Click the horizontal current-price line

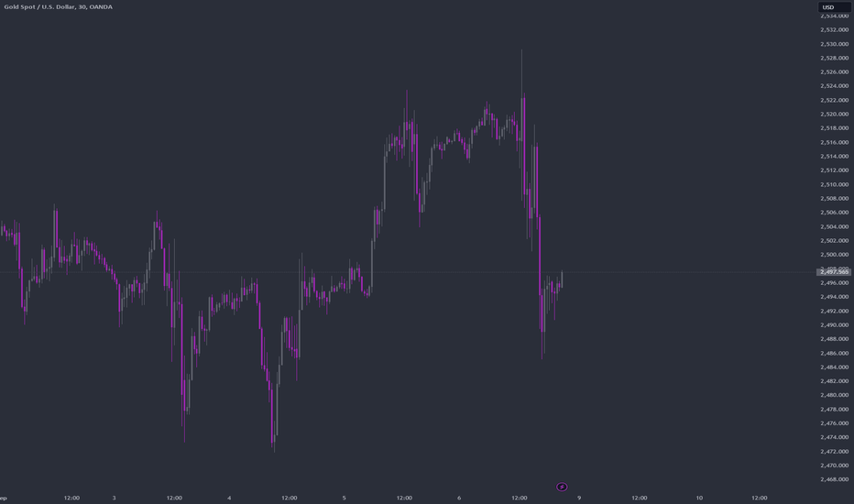[x=408, y=272]
